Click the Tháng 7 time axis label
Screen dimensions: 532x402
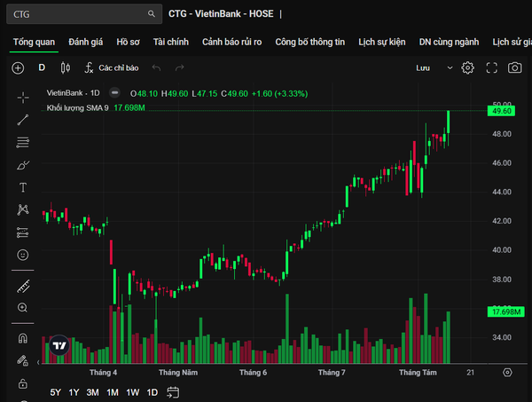332,373
